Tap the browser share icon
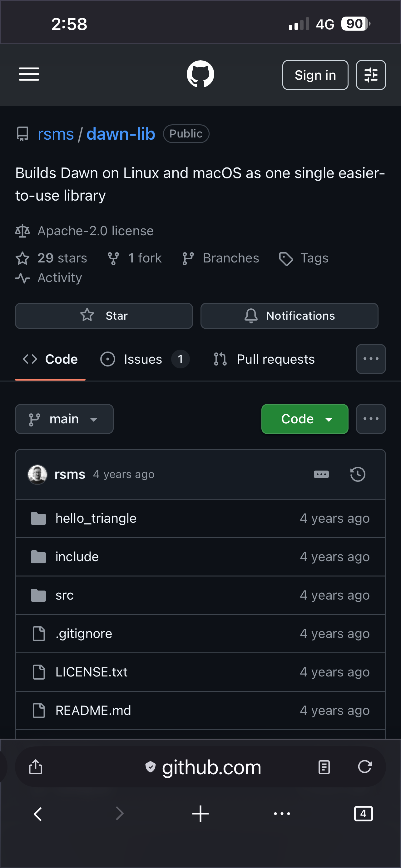 click(36, 767)
